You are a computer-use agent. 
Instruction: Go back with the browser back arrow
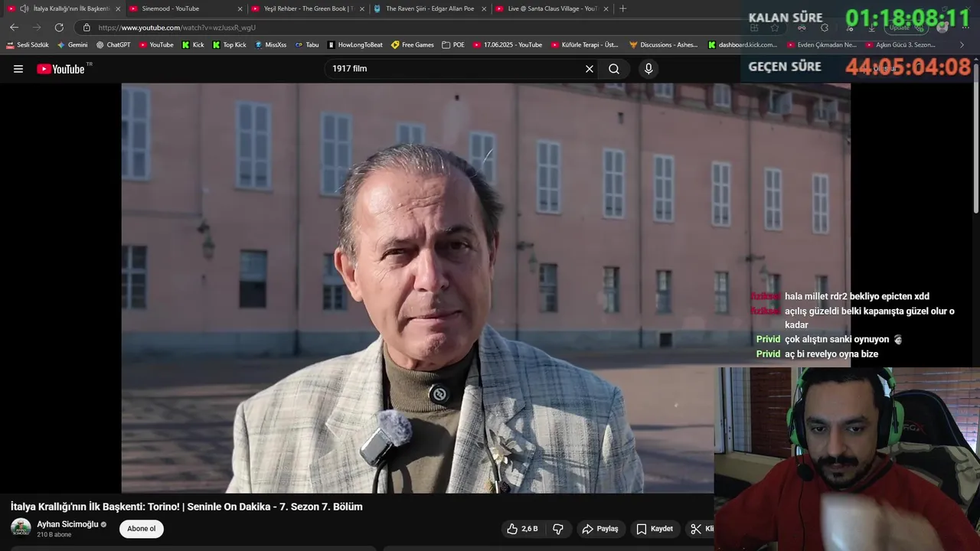14,28
